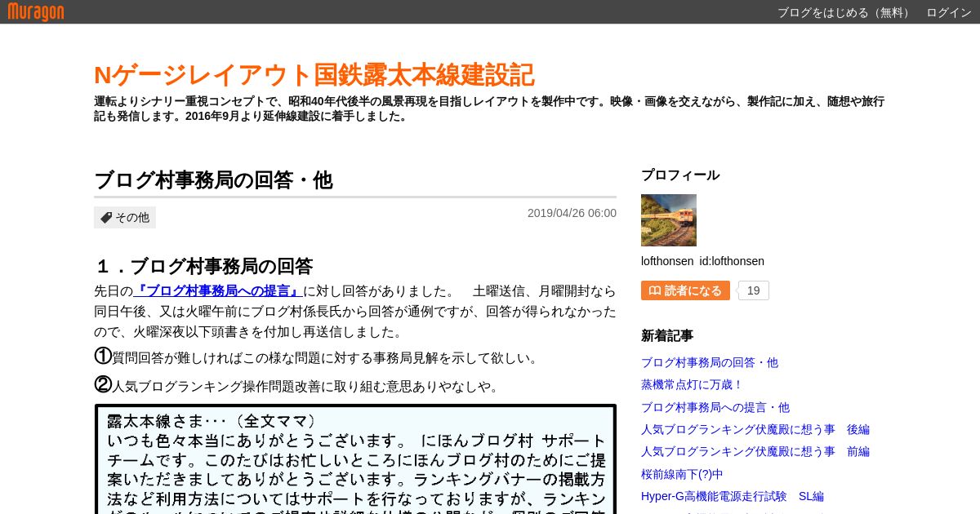Open the Muragon logo home link
This screenshot has width=980, height=514.
coord(36,11)
